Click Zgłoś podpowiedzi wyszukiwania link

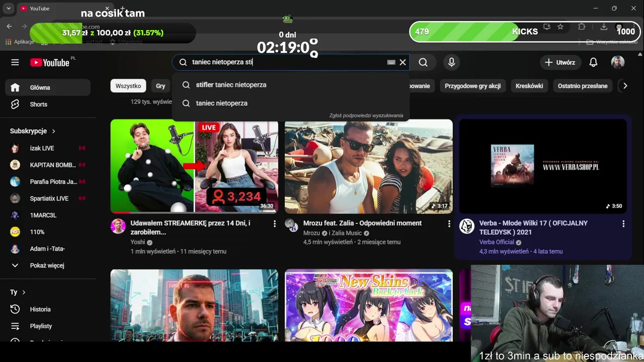366,115
